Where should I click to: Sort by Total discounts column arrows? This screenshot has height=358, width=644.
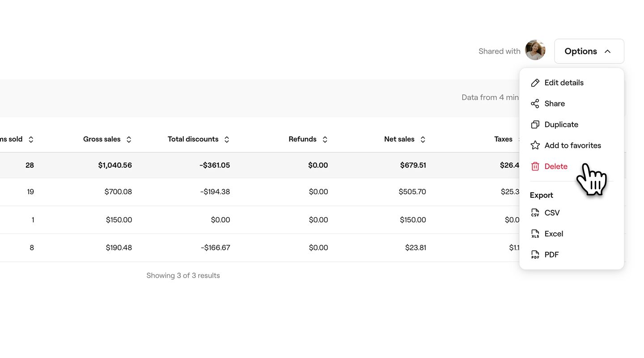click(227, 140)
